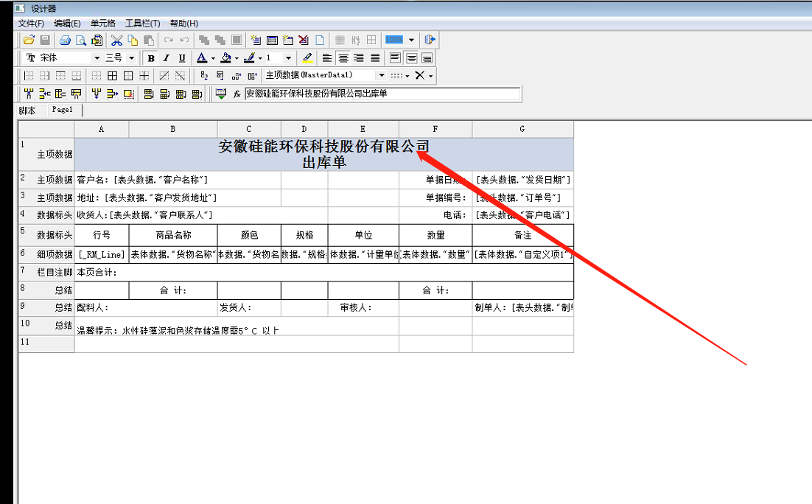Image resolution: width=812 pixels, height=504 pixels.
Task: Set justified text alignment
Action: 375,58
